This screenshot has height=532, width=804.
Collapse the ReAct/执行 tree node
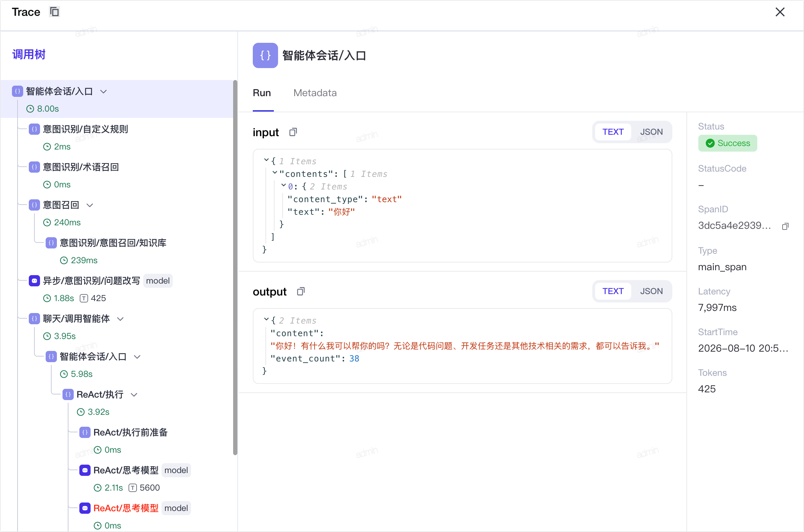pos(134,395)
